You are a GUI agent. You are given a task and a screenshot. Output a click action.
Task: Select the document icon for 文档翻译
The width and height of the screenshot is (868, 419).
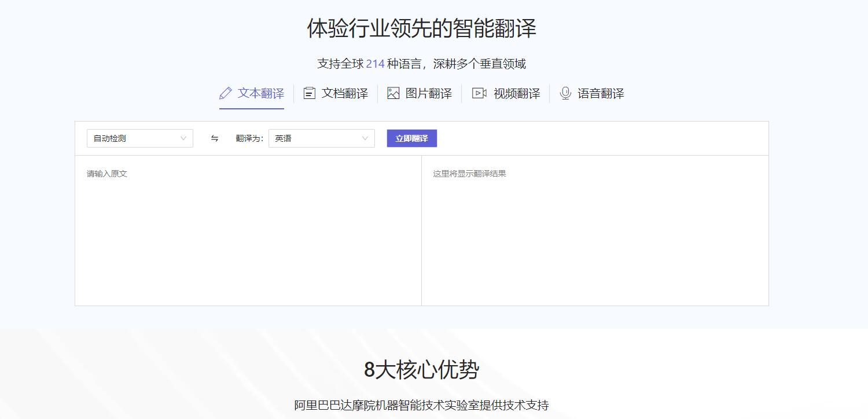coord(309,93)
